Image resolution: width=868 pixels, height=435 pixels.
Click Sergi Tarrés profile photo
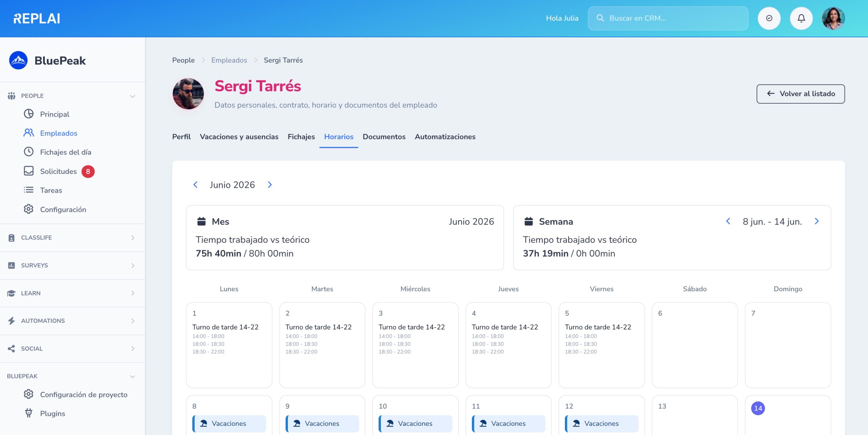188,94
